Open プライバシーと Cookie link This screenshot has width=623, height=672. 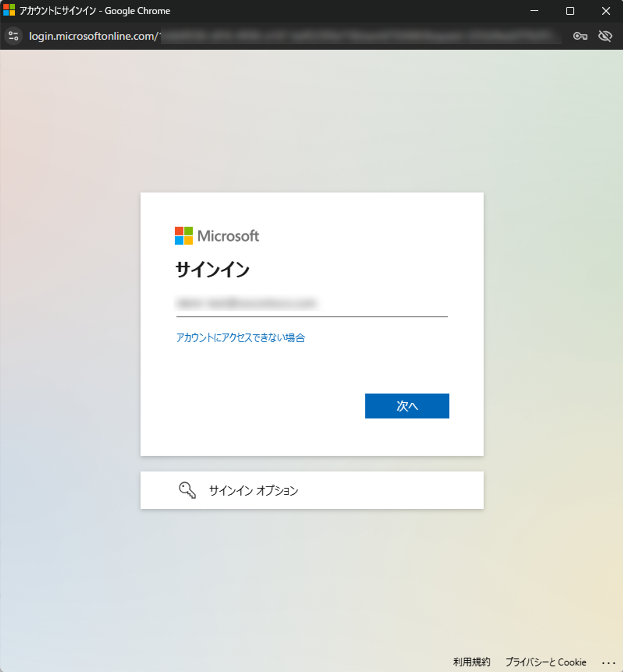coord(546,662)
